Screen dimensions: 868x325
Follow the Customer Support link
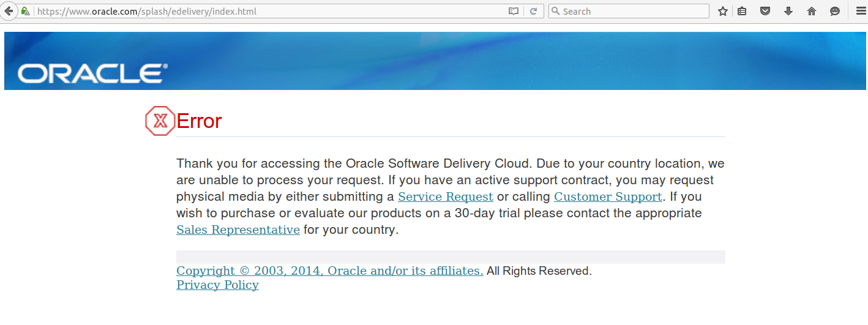(608, 197)
